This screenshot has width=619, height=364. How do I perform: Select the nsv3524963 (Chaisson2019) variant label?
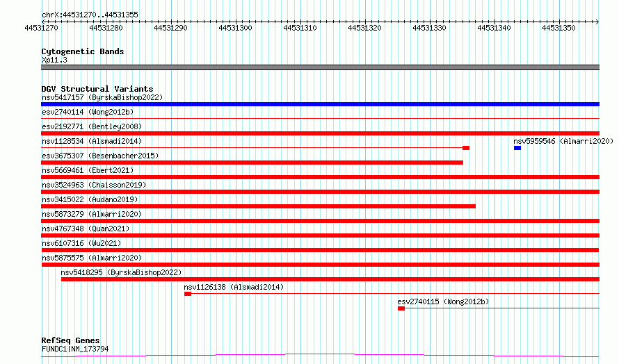(x=94, y=185)
